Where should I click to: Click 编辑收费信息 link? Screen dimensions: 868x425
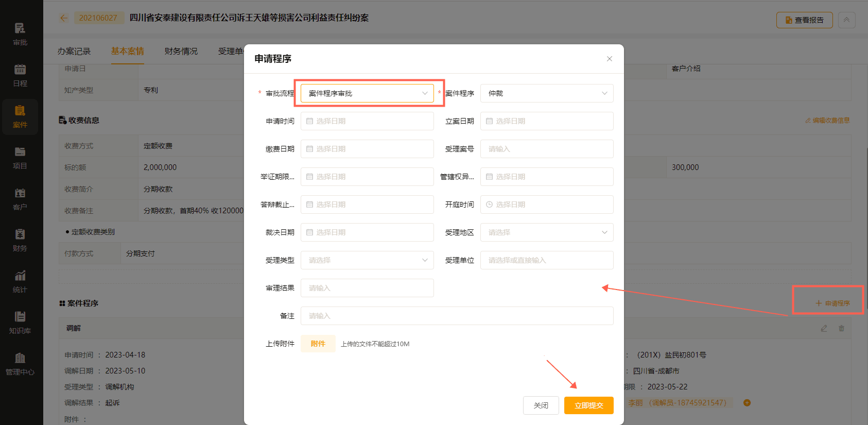[x=827, y=121]
